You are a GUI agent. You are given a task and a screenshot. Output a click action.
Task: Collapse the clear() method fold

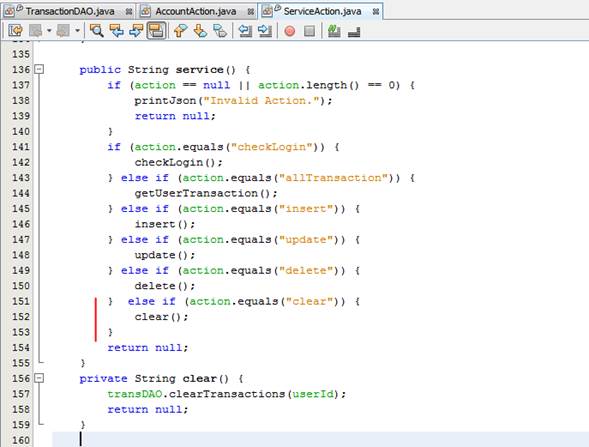39,378
